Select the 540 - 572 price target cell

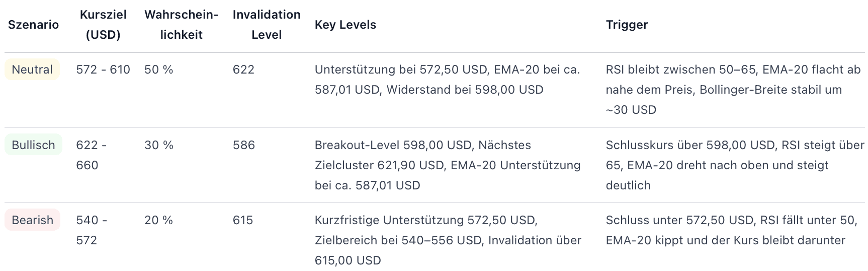pyautogui.click(x=92, y=230)
